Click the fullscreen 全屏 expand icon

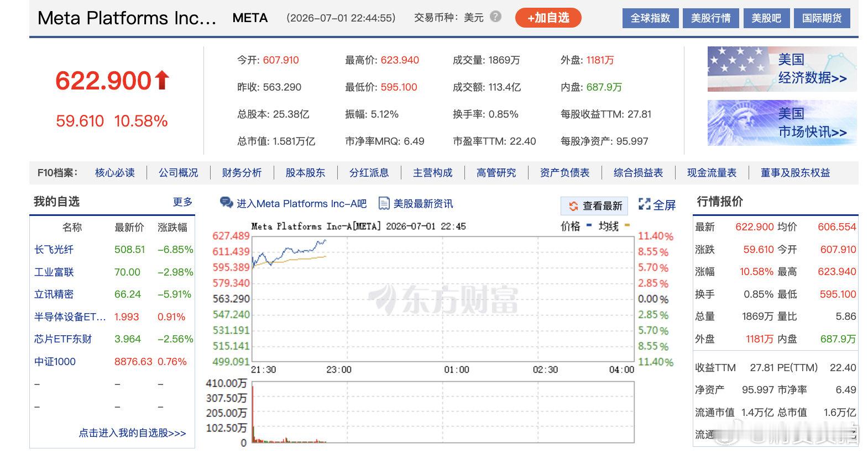(644, 204)
